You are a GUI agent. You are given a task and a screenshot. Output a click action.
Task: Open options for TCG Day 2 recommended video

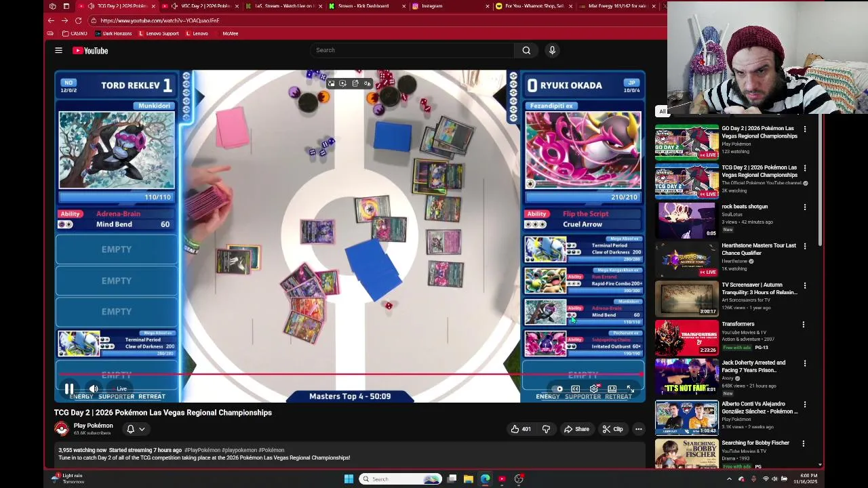805,168
